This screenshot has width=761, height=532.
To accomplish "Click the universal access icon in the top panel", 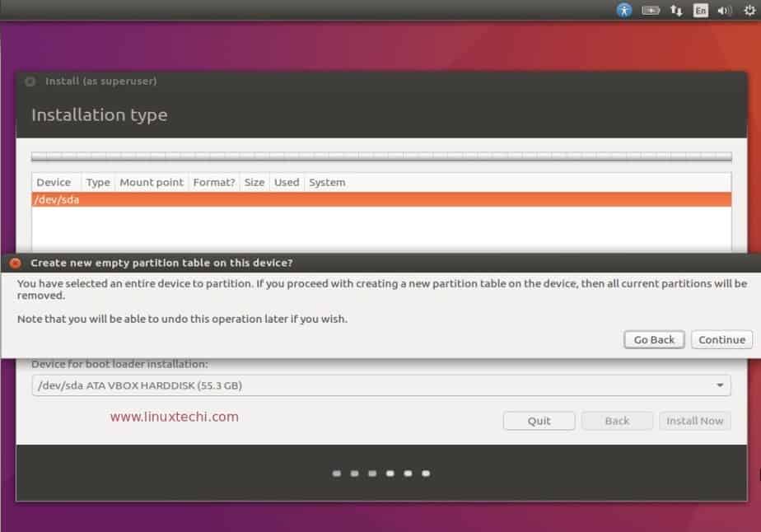I will 623,10.
